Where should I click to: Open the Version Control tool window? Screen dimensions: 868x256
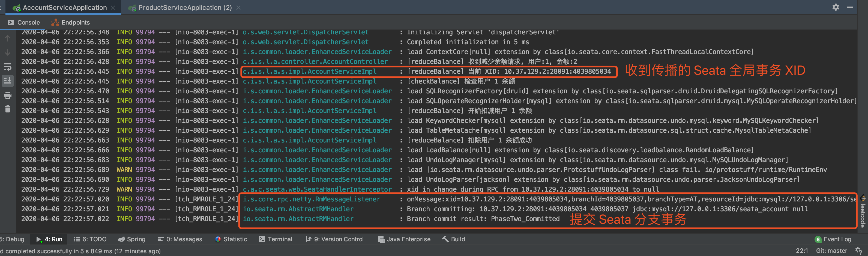pyautogui.click(x=335, y=239)
